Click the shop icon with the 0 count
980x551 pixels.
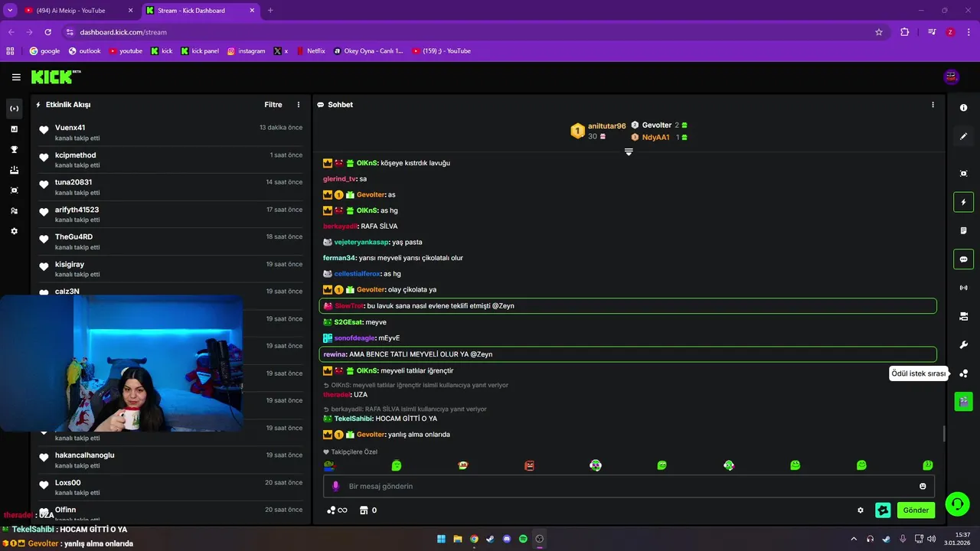368,510
